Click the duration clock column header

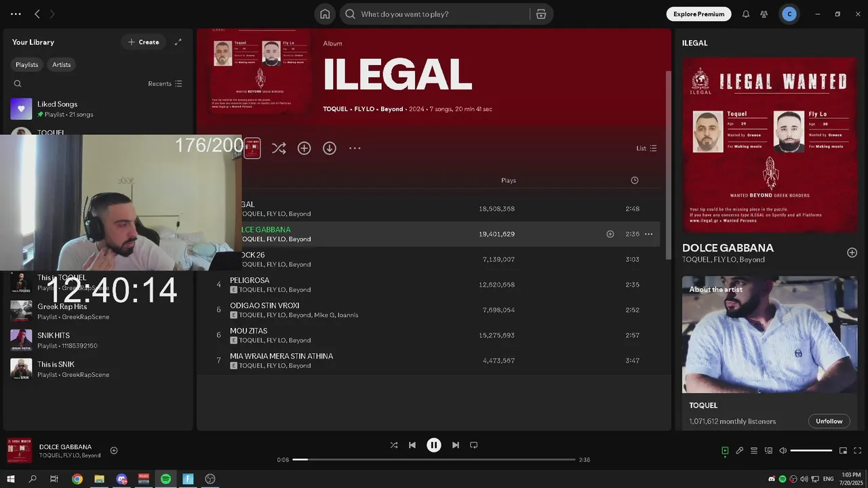click(x=635, y=180)
